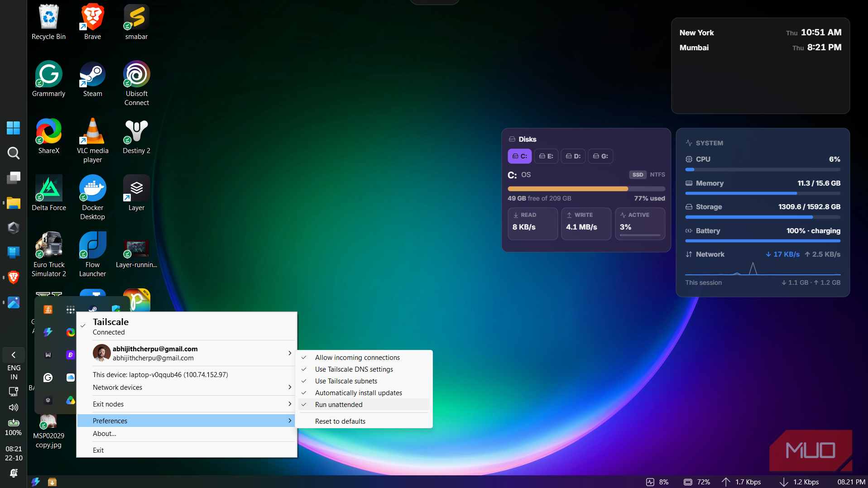
Task: Open the Preferences submenu
Action: click(187, 421)
